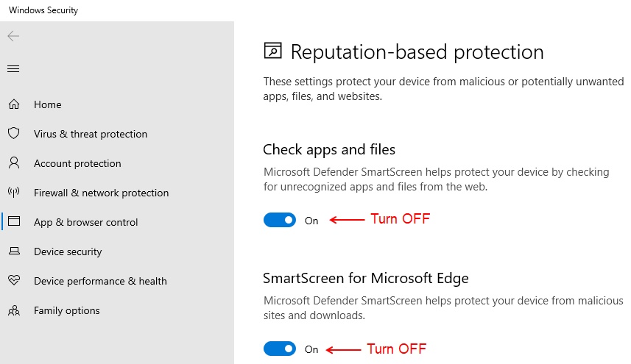Image resolution: width=631 pixels, height=364 pixels.
Task: Select Account protection in sidebar
Action: pos(77,163)
